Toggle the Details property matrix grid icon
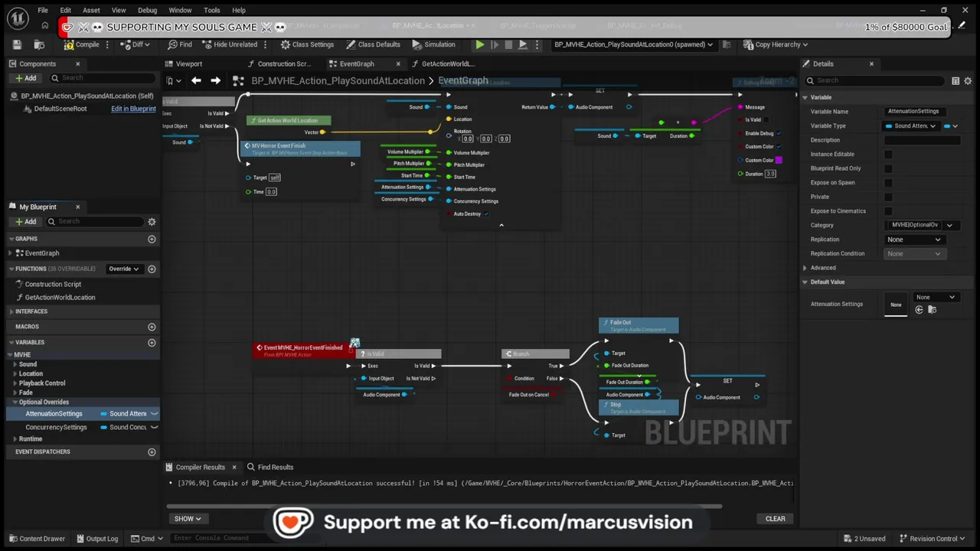The height and width of the screenshot is (551, 980). 955,80
